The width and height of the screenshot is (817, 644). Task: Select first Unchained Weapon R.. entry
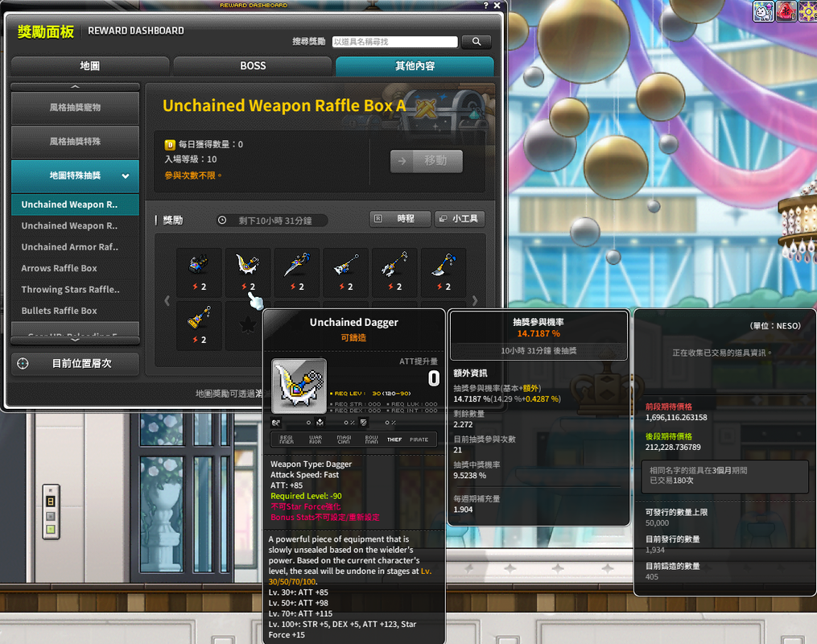coord(75,204)
